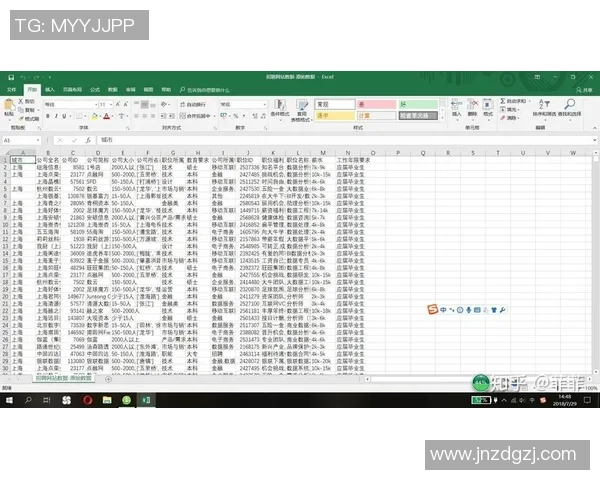Click the Format as Table icon
This screenshot has height=480, width=600.
click(302, 105)
